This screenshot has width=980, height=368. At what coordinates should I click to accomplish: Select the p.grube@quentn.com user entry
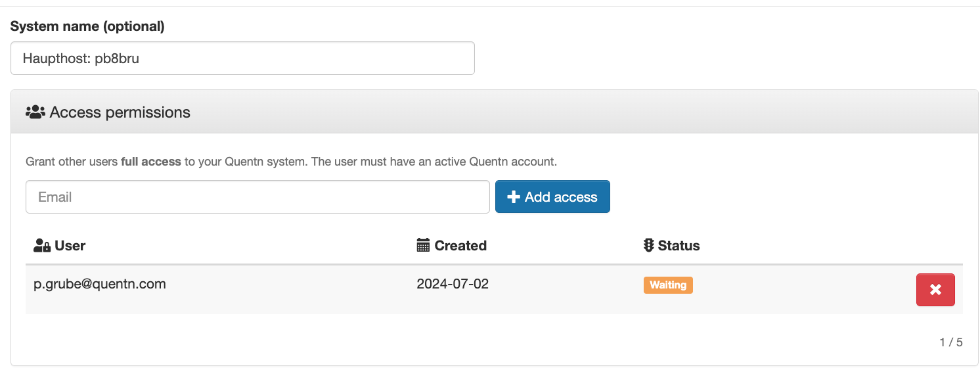(100, 284)
